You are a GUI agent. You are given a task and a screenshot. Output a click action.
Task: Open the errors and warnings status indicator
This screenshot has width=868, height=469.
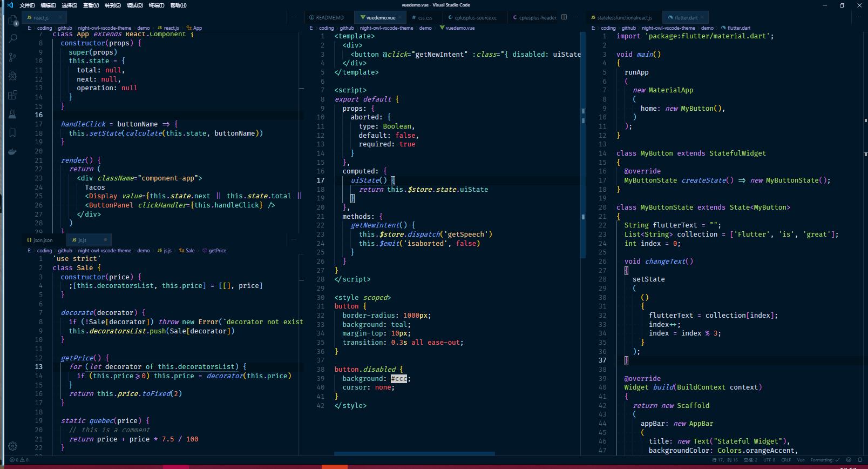[x=19, y=460]
